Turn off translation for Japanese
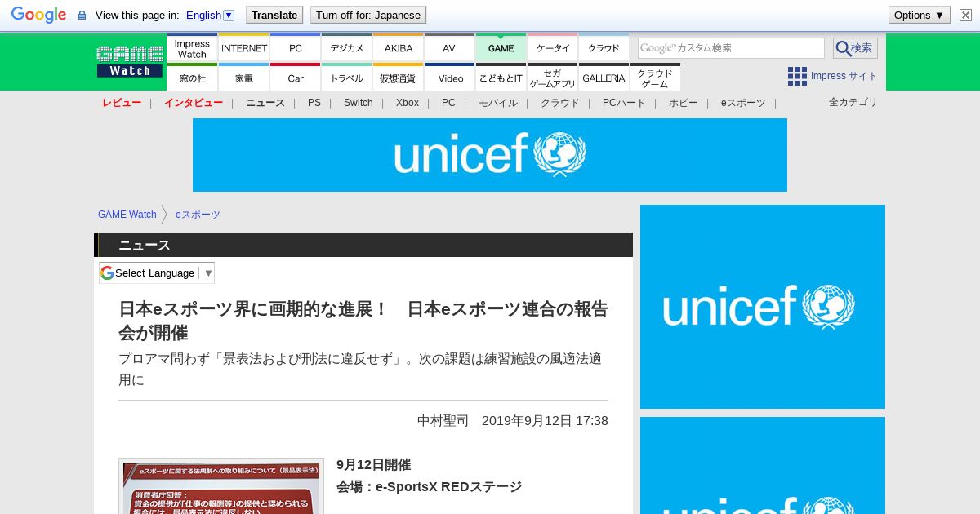The height and width of the screenshot is (514, 980). pyautogui.click(x=367, y=15)
